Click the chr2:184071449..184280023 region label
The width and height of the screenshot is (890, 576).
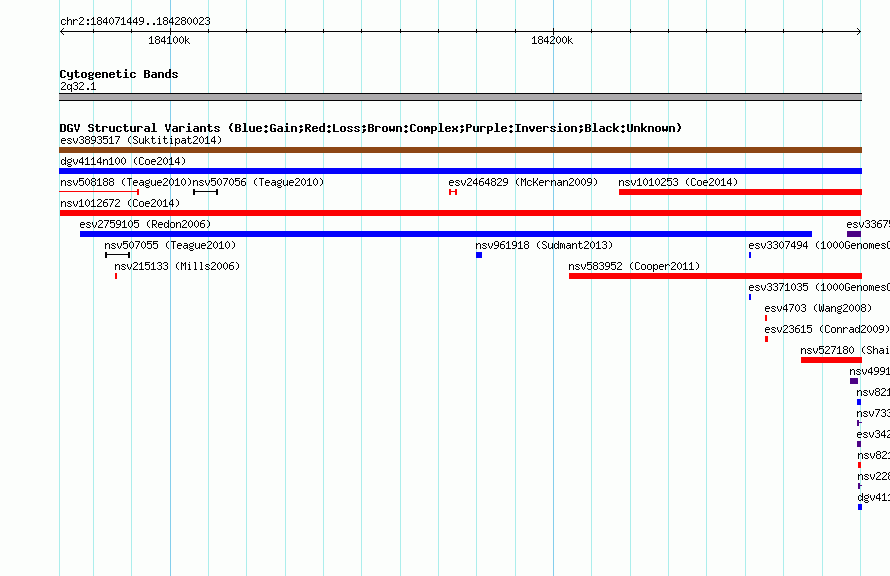point(135,21)
